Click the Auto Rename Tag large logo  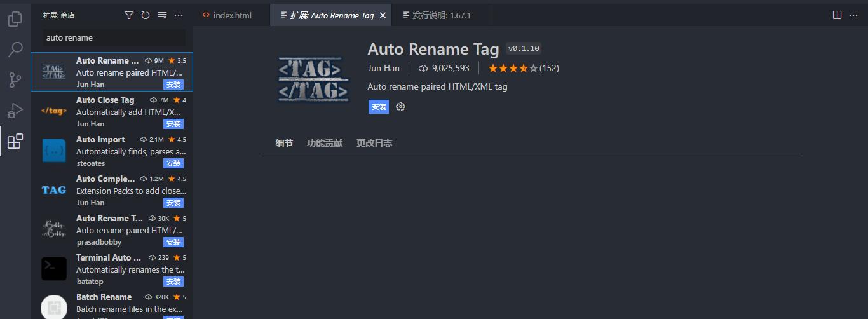314,79
